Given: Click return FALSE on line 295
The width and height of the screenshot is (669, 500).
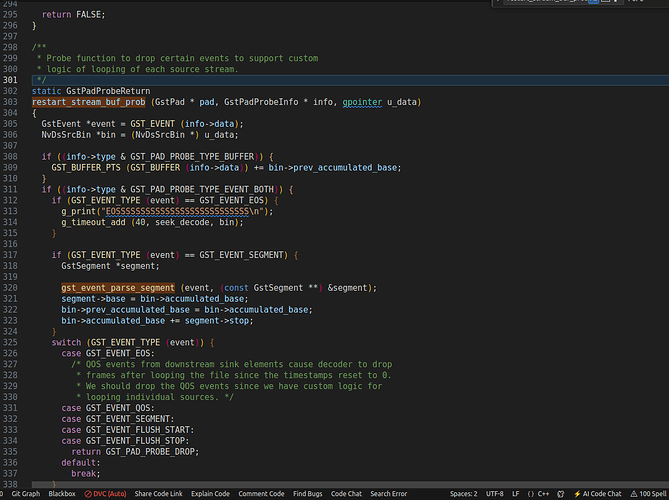Looking at the screenshot, I should [73, 15].
